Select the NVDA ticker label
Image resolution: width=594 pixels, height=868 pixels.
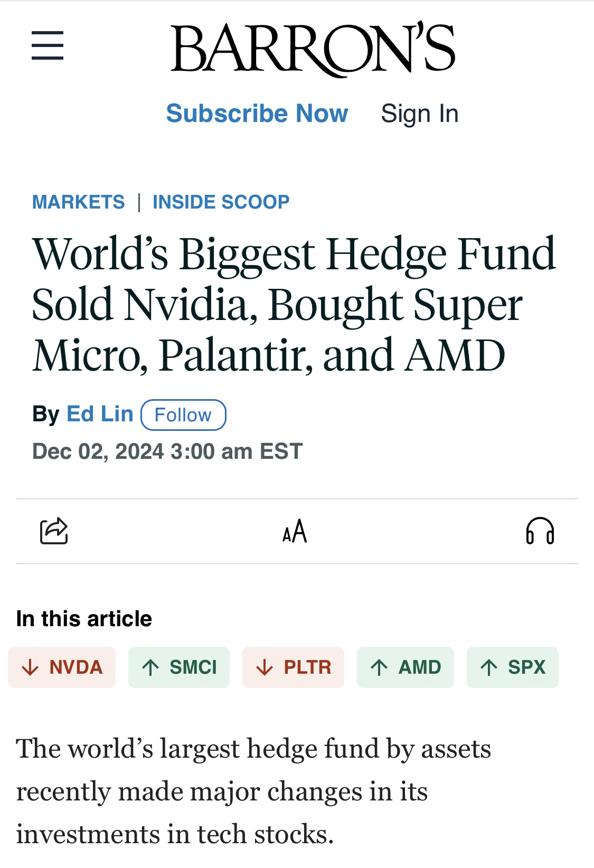coord(76,667)
